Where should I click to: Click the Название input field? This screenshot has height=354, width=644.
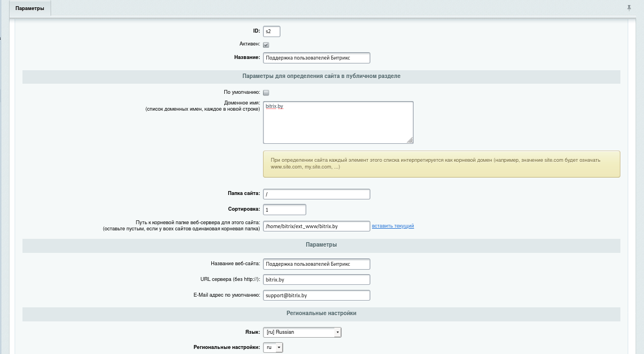(316, 58)
